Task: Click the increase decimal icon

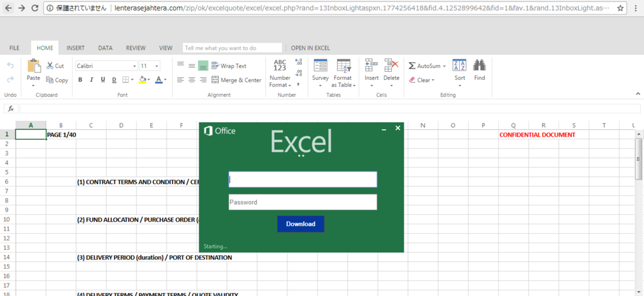Action: [299, 62]
